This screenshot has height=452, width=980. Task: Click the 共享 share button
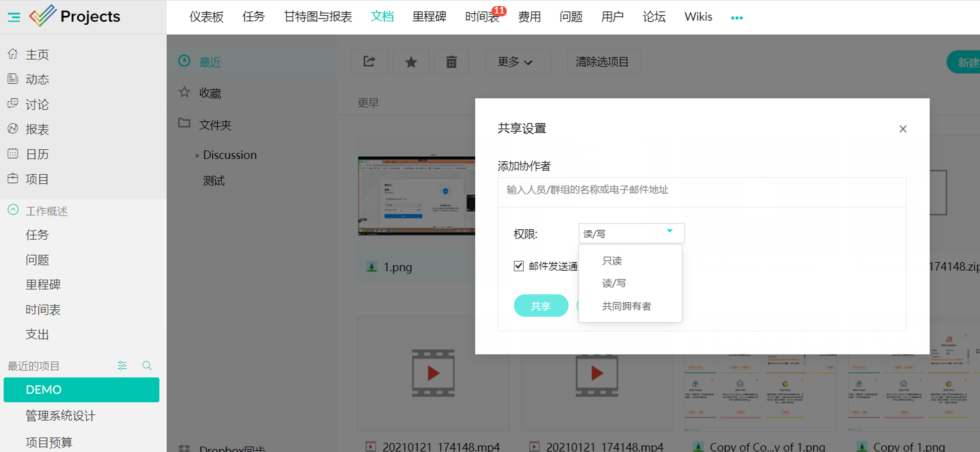coord(540,305)
